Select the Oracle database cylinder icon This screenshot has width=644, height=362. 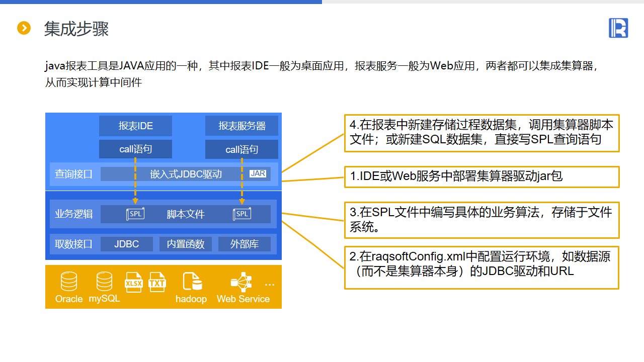coord(69,282)
